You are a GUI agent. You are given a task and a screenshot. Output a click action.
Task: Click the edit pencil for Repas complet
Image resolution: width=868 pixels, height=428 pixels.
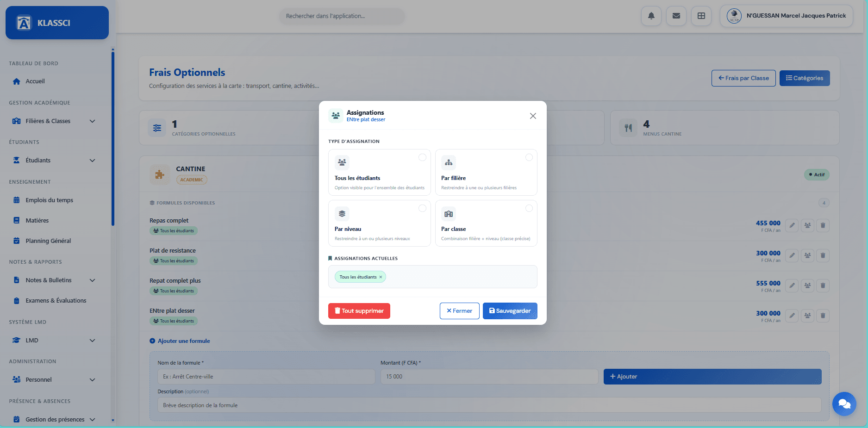coord(792,225)
